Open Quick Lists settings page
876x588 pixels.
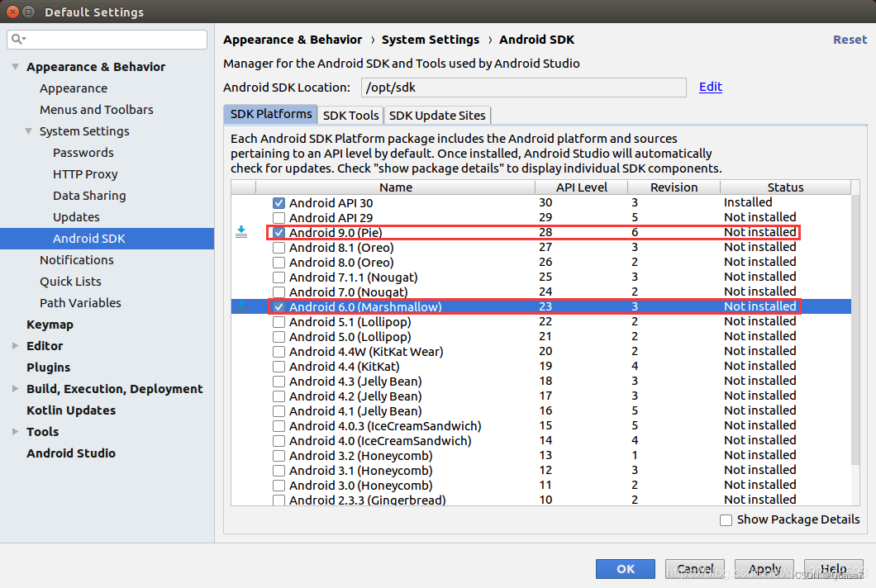click(70, 282)
